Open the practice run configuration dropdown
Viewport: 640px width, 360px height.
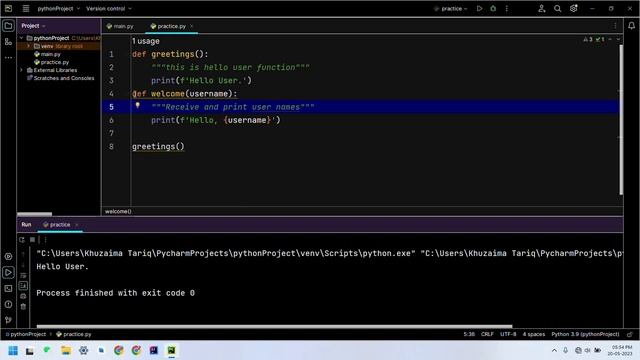pos(451,8)
